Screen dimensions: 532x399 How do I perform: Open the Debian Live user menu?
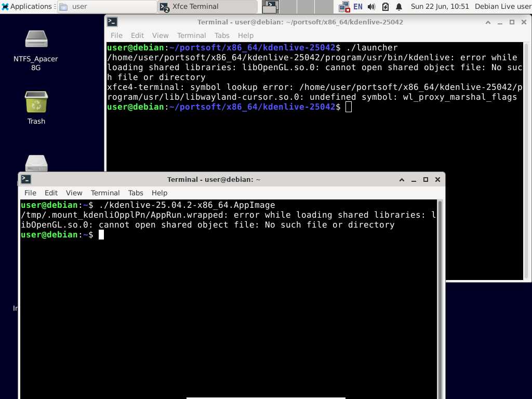point(503,6)
